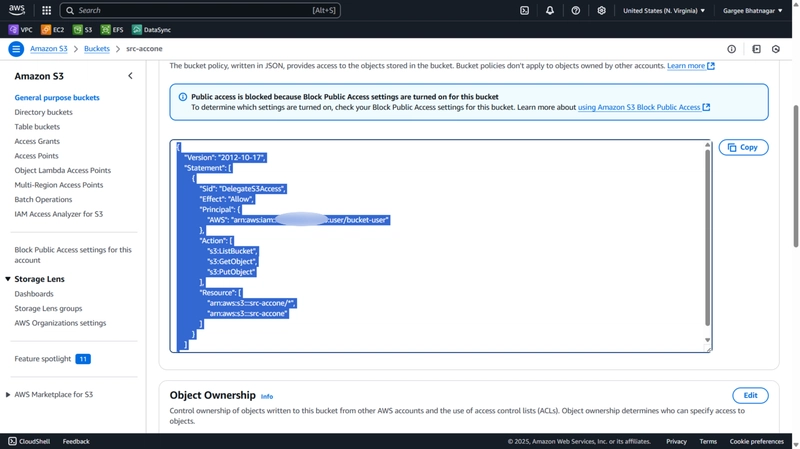Open Storage Lens groups
The width and height of the screenshot is (800, 449).
coord(48,308)
